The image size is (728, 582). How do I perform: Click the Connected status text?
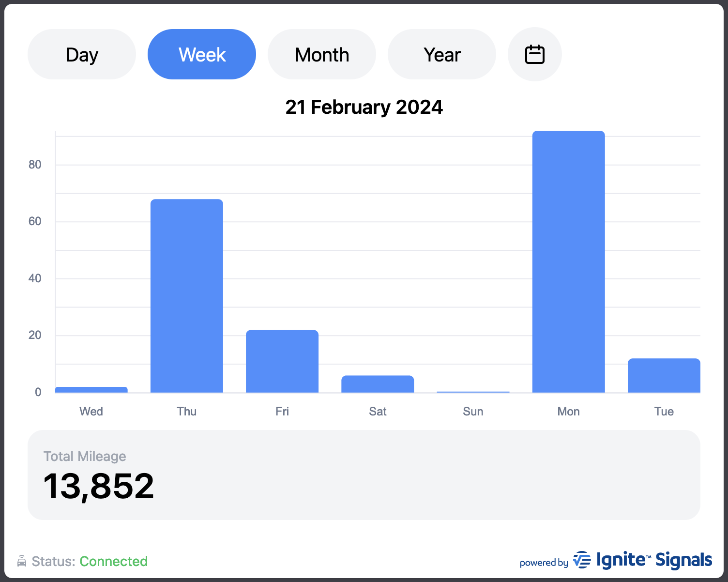[x=113, y=561]
